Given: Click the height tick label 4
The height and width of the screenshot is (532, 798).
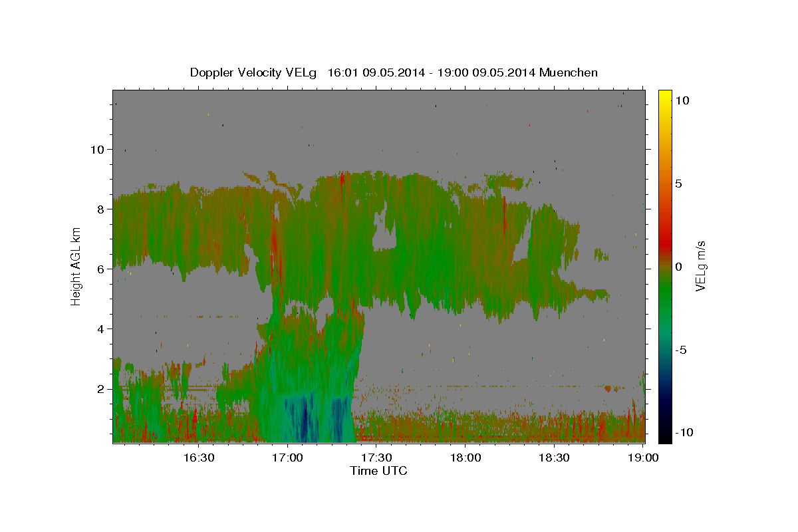Looking at the screenshot, I should (101, 329).
